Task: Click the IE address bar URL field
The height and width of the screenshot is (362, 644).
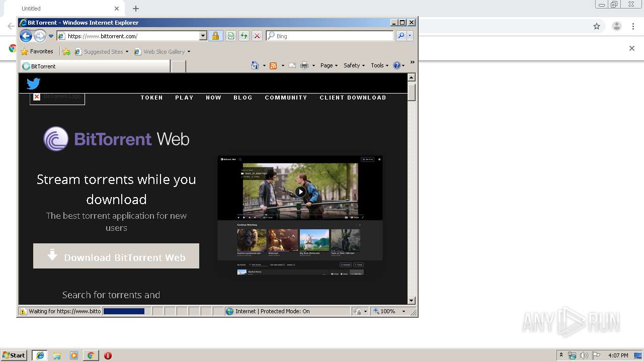Action: [x=128, y=36]
